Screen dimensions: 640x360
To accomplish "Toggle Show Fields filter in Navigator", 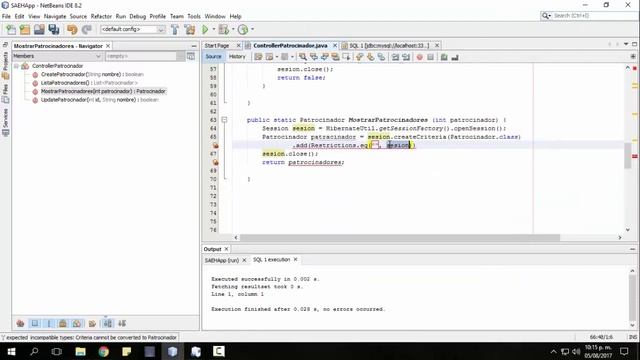I will (x=35, y=323).
